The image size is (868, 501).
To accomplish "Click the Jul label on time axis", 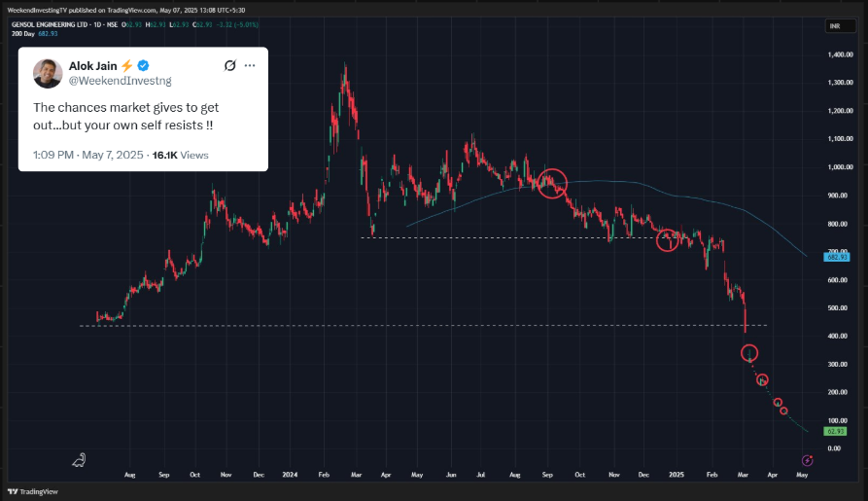I will (481, 475).
